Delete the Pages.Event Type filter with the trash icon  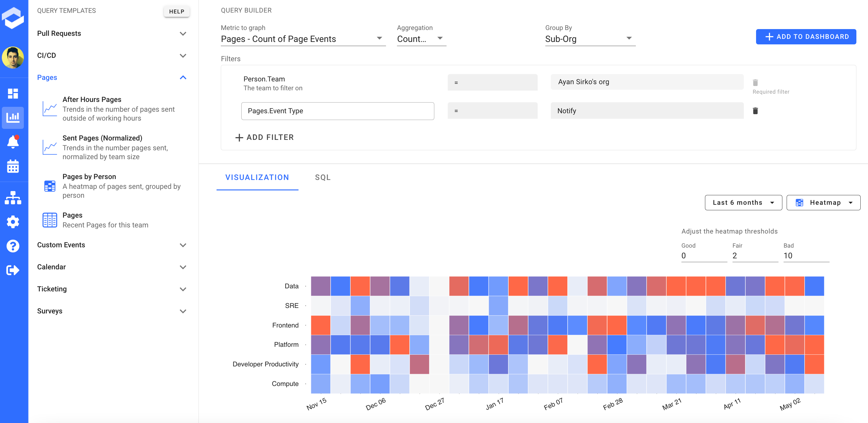755,110
